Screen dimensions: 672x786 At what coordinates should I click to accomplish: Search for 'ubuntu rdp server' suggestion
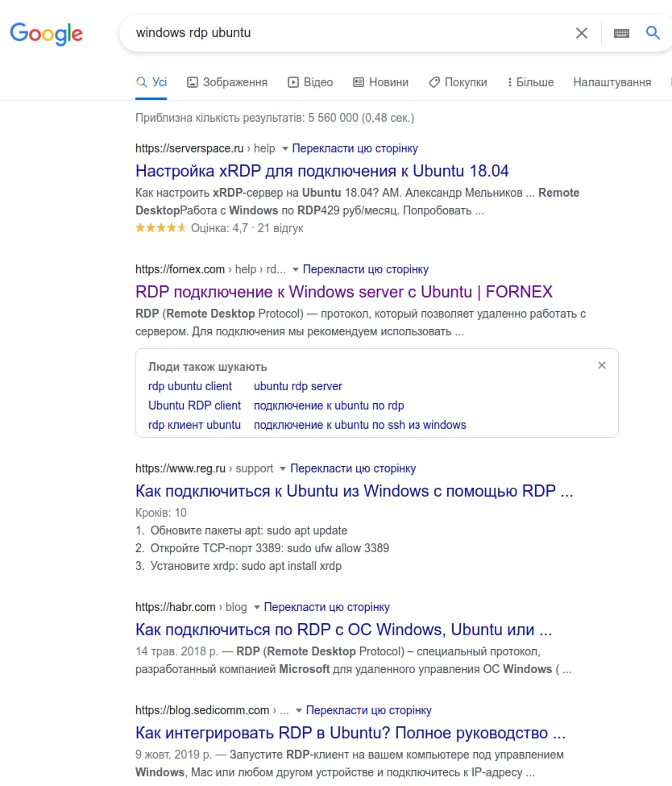[297, 386]
